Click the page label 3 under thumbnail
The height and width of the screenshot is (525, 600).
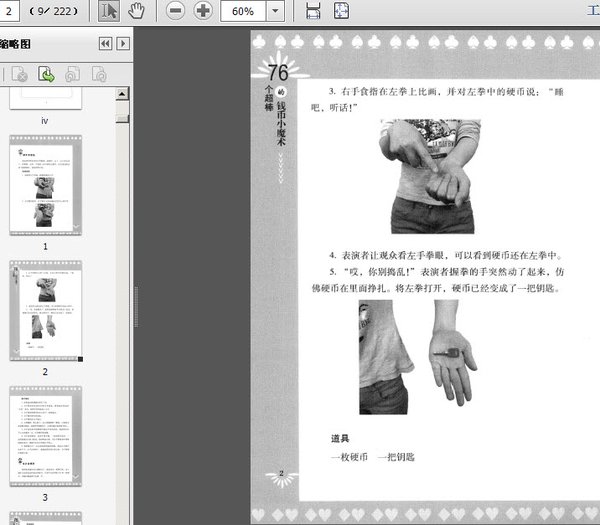point(45,497)
